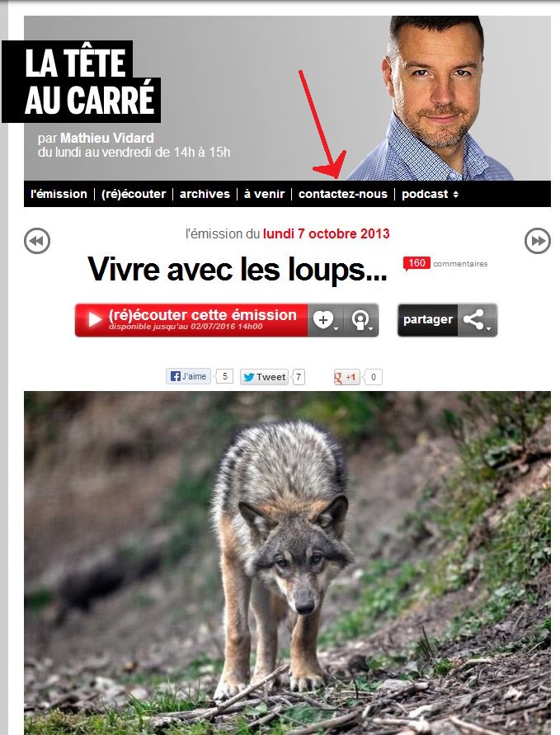560x735 pixels.
Task: Open the partager share dropdown
Action: pyautogui.click(x=427, y=320)
